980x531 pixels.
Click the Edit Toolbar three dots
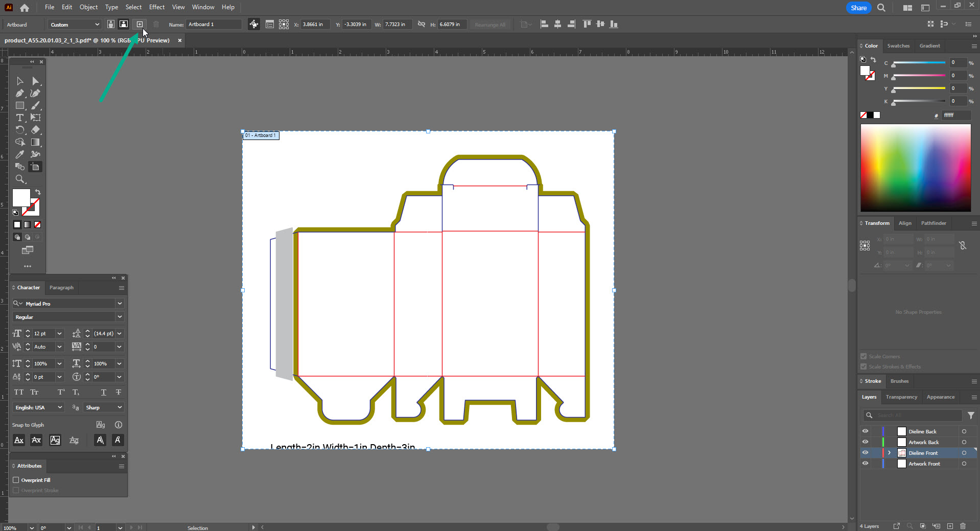tap(28, 266)
